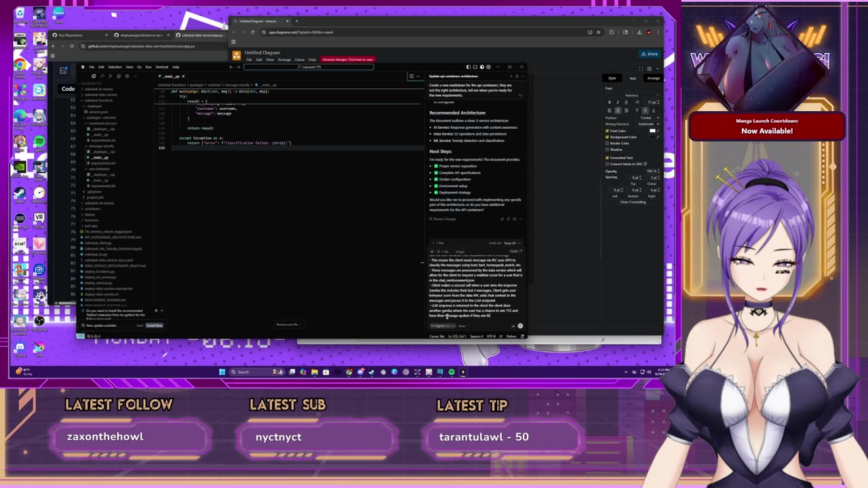Enable Convert labels to SVG checkbox
868x488 pixels.
[x=607, y=164]
